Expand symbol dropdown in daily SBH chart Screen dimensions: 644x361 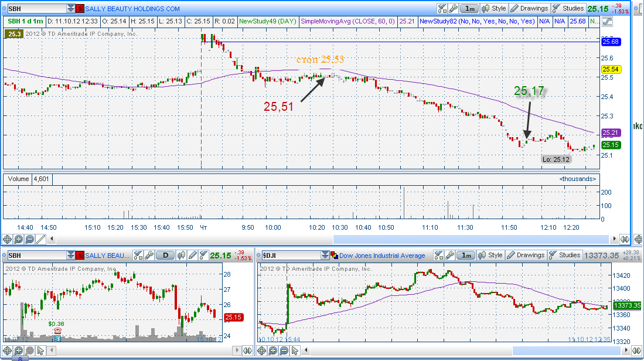pos(71,256)
